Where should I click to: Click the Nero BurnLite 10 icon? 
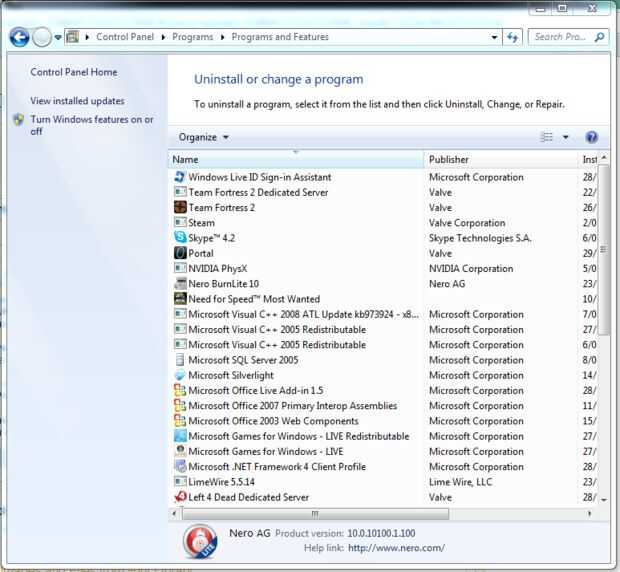180,283
